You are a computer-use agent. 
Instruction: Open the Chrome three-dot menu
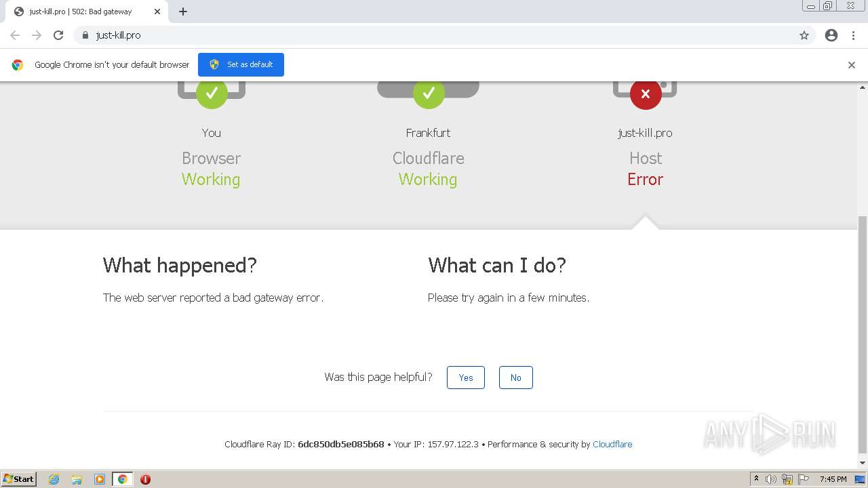[x=854, y=35]
